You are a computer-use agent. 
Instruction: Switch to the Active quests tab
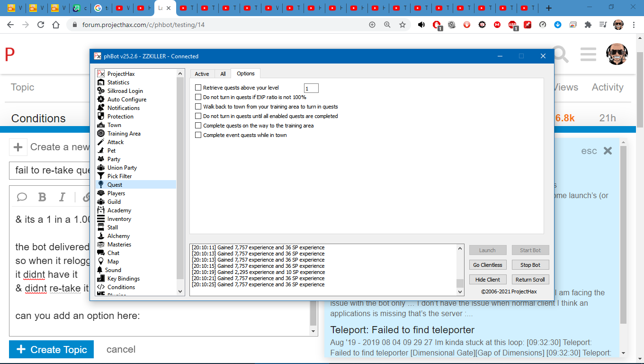click(x=202, y=74)
